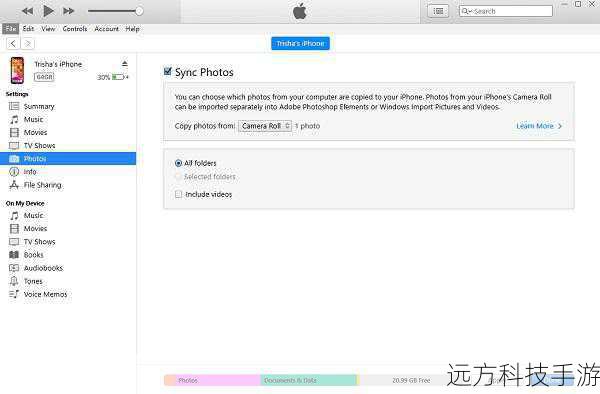
Task: Click the rewind playback button
Action: (28, 11)
